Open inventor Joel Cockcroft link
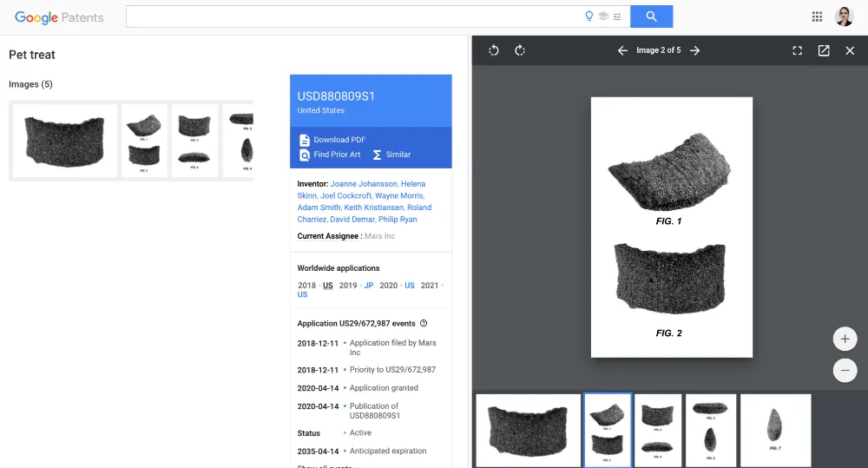The width and height of the screenshot is (868, 468). click(346, 195)
